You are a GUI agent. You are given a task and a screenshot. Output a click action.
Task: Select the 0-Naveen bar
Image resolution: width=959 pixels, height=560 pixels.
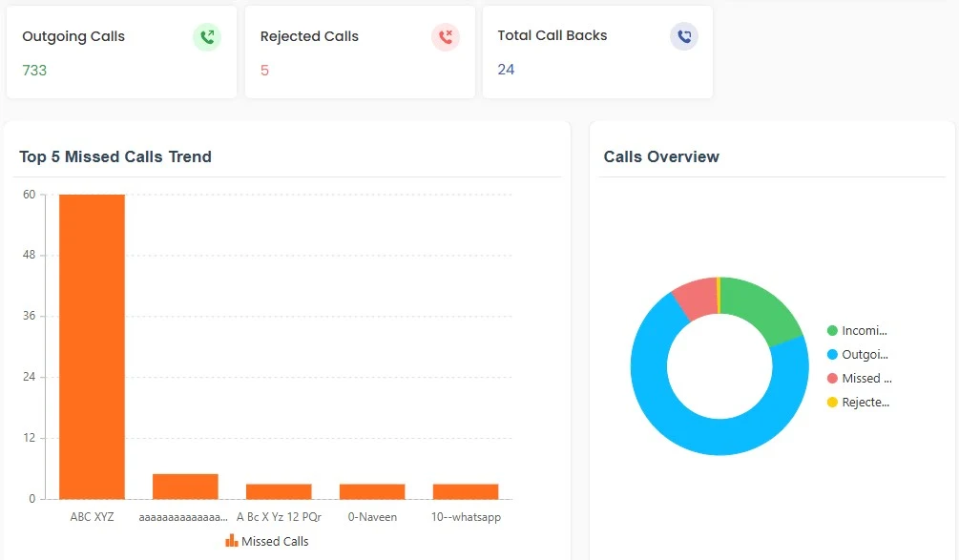click(372, 491)
